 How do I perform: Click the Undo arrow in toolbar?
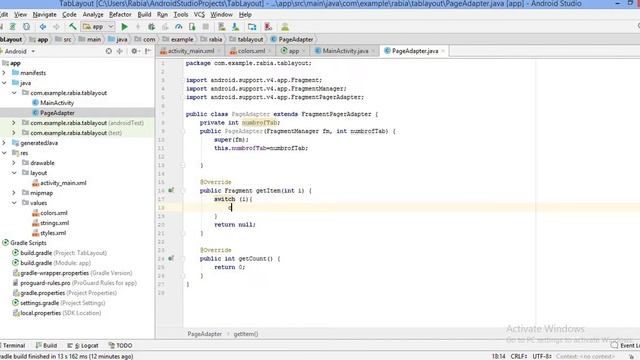[x=42, y=27]
